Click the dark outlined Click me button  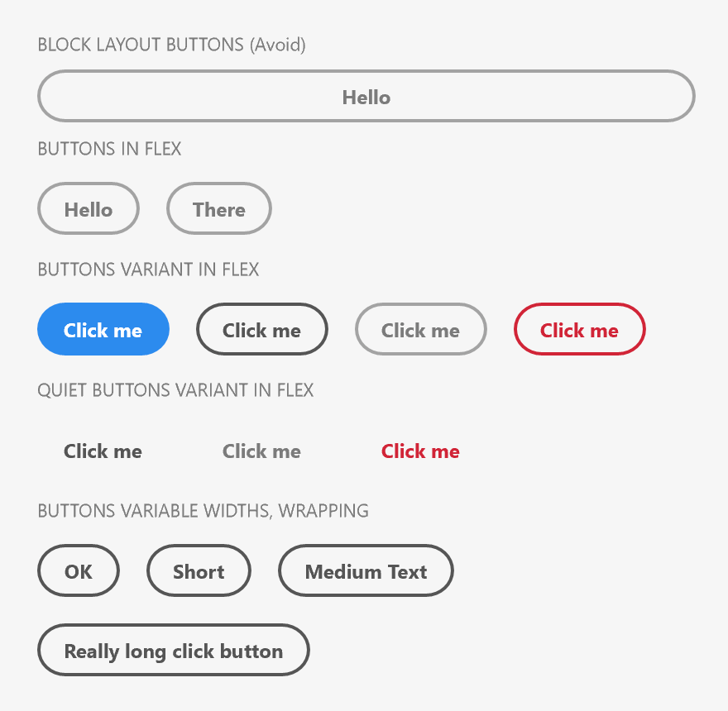pos(261,329)
